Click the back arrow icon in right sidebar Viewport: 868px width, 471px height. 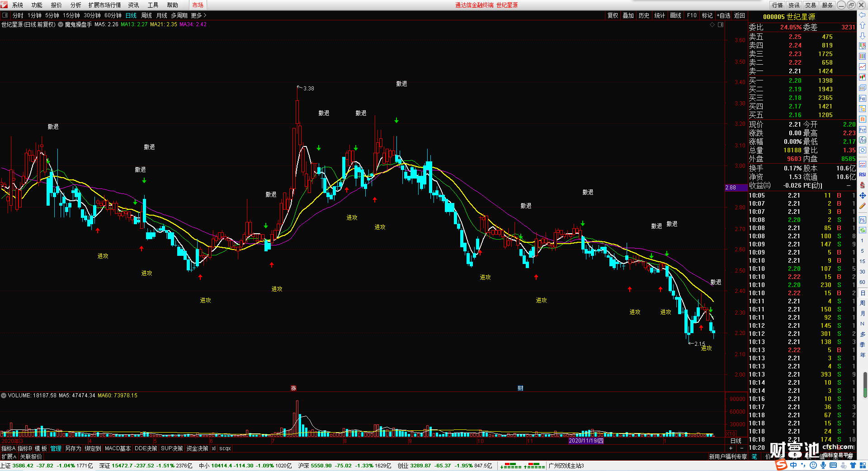[x=863, y=15]
